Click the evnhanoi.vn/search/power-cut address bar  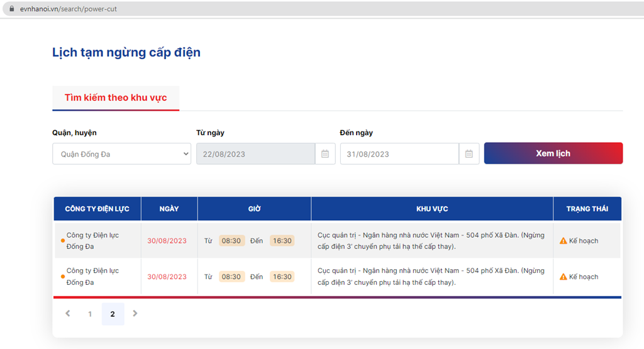pyautogui.click(x=325, y=9)
